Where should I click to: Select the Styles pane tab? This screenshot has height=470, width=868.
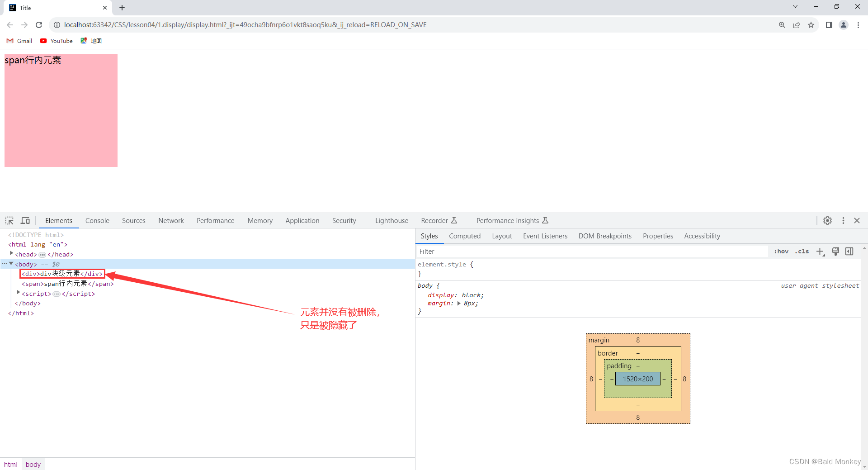429,236
